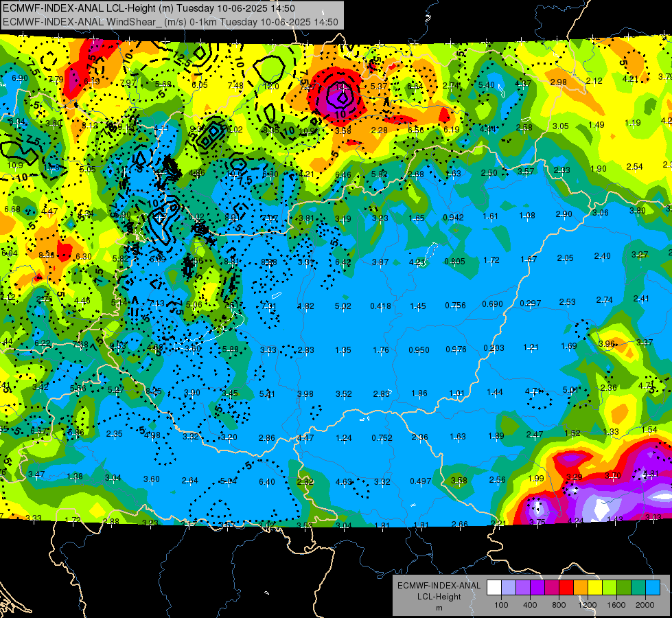Click the orange legend swatch

pyautogui.click(x=581, y=588)
